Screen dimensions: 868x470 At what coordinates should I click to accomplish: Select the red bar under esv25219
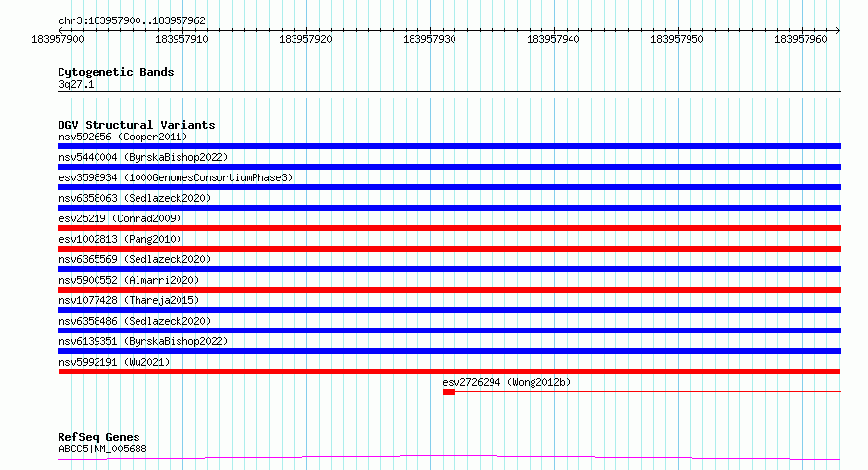point(449,228)
